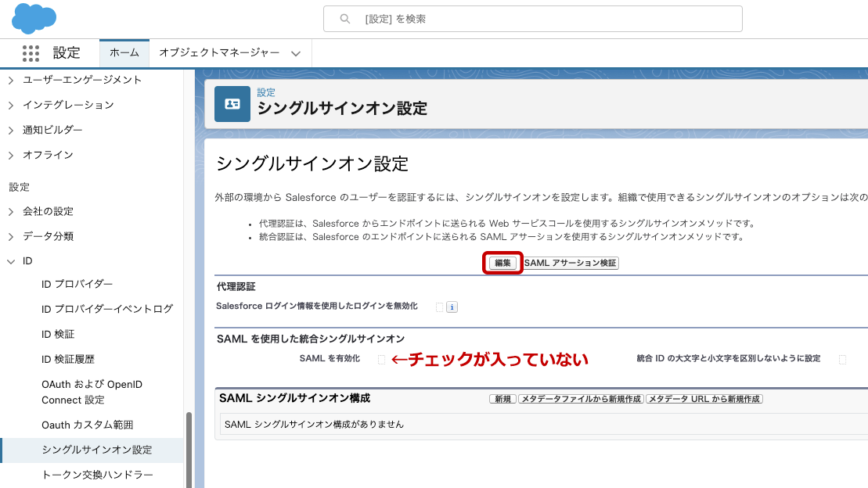Click the info icon beside login disable option

tap(452, 307)
